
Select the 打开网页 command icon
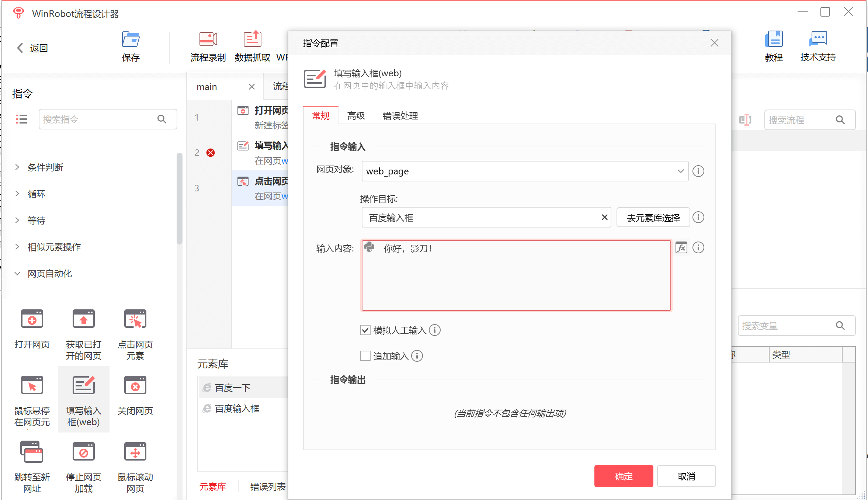click(x=32, y=319)
